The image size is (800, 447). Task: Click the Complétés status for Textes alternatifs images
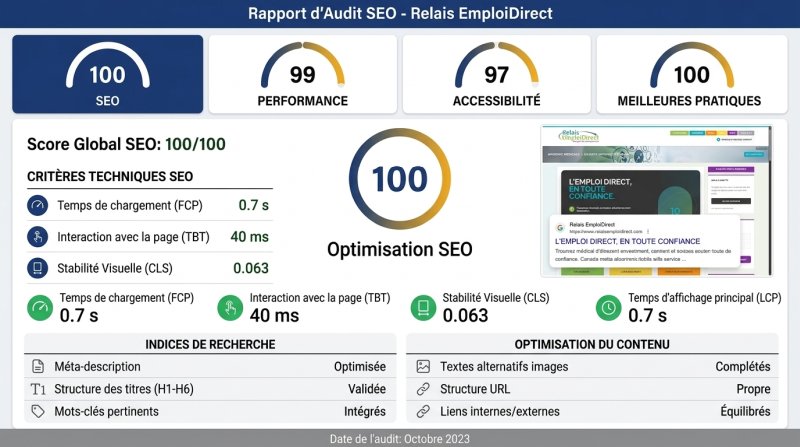[x=743, y=366]
